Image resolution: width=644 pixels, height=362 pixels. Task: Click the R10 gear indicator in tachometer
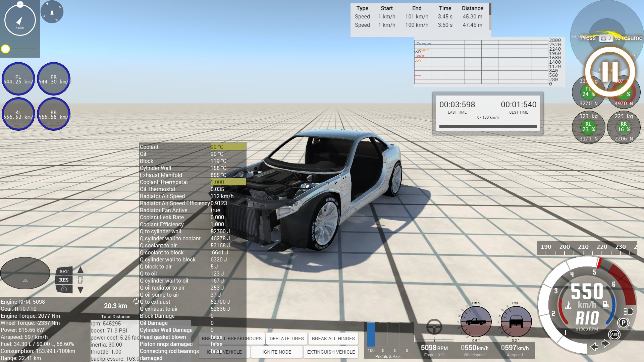(587, 318)
